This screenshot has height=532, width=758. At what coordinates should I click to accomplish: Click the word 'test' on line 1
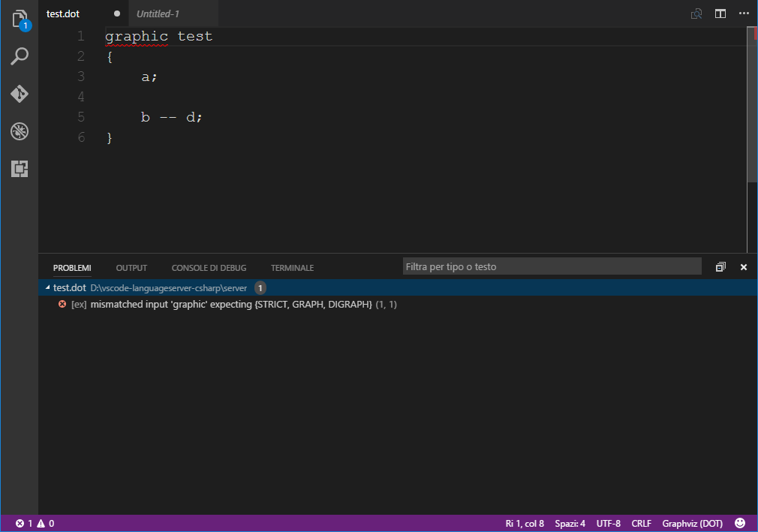click(195, 36)
